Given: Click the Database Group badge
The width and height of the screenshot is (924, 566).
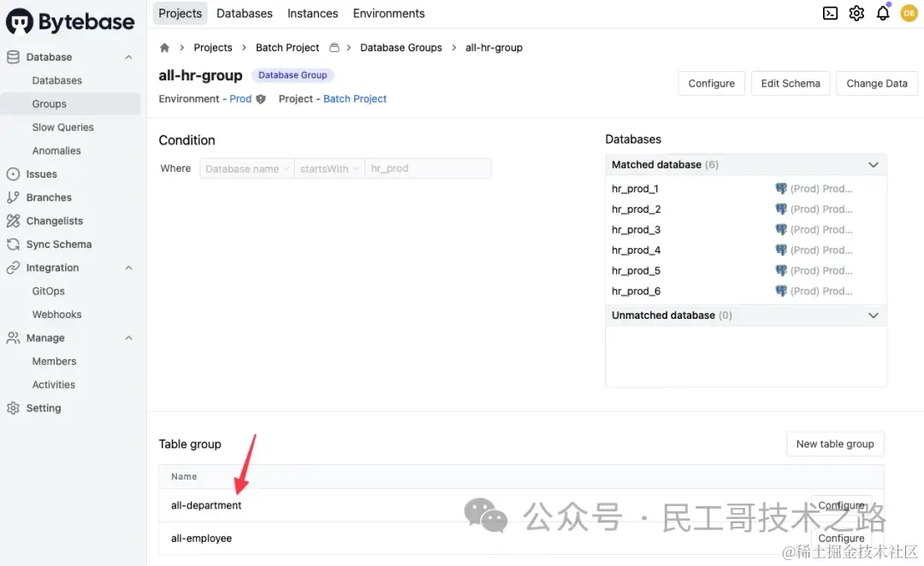Looking at the screenshot, I should (293, 75).
